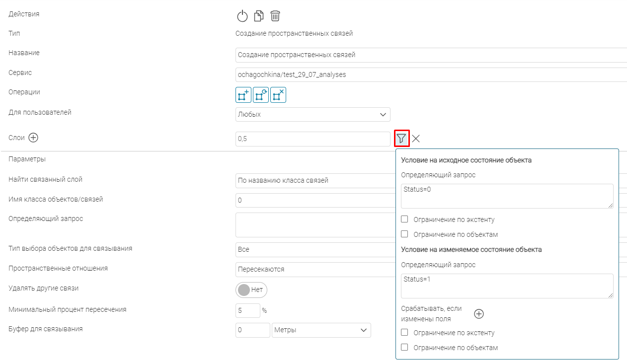Tick Ограничение по экстенту under the Status=1 condition
The height and width of the screenshot is (364, 627).
coord(404,332)
